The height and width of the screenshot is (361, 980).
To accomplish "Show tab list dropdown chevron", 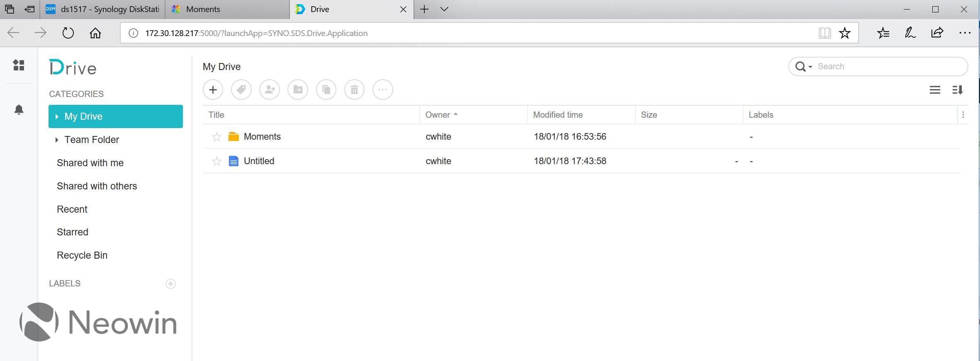I will [x=444, y=9].
